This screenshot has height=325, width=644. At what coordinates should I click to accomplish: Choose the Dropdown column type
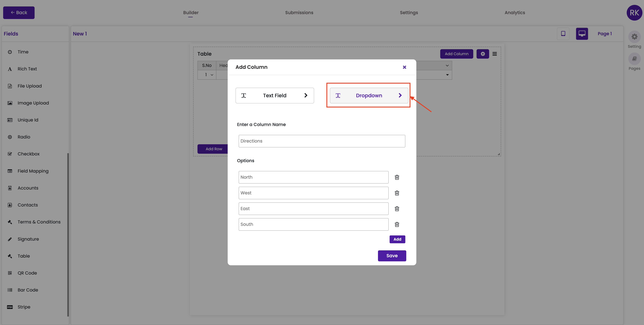(369, 95)
